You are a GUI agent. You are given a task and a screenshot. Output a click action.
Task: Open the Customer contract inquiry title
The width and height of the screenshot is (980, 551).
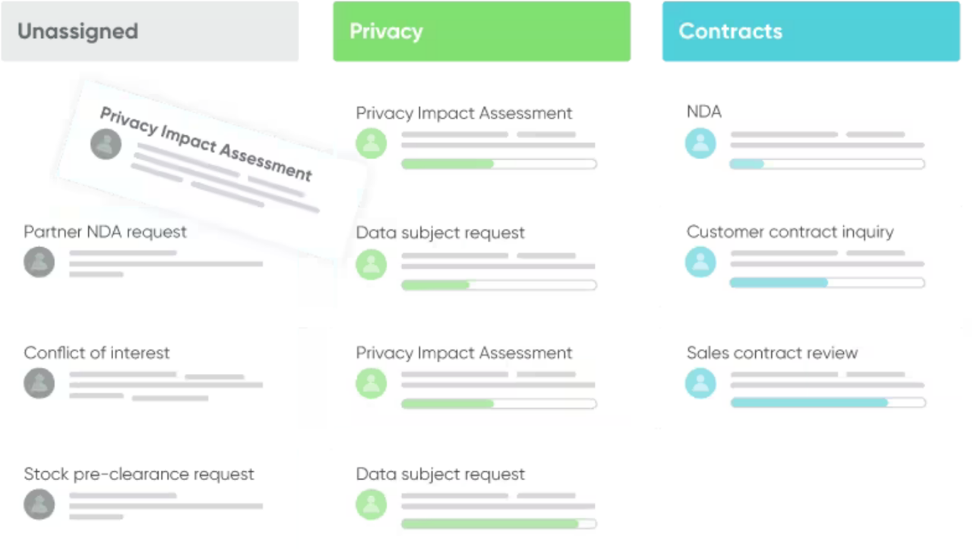coord(790,232)
